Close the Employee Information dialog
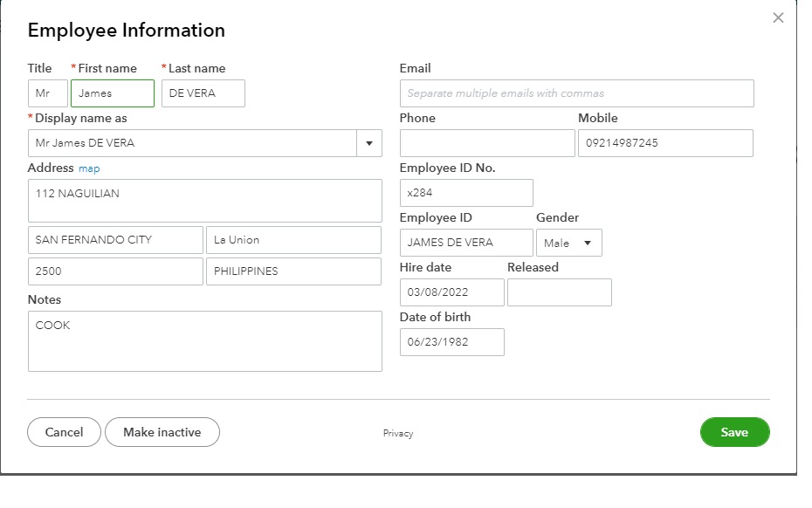 [x=778, y=17]
